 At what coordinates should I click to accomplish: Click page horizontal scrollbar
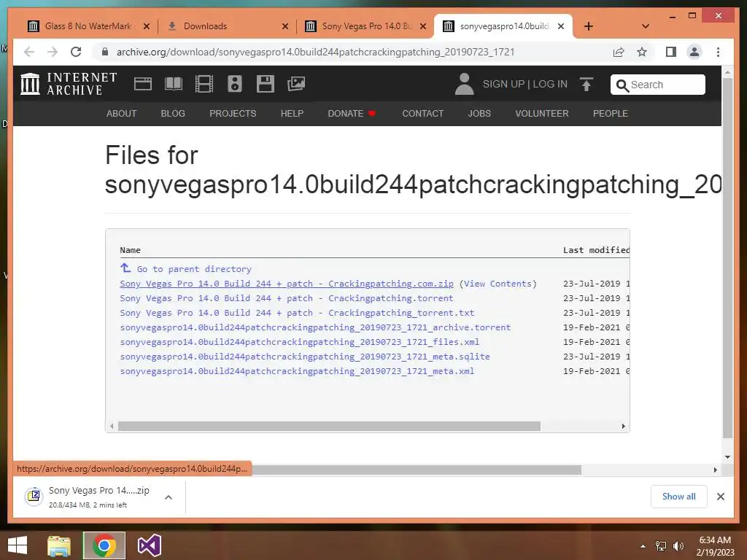(417, 470)
